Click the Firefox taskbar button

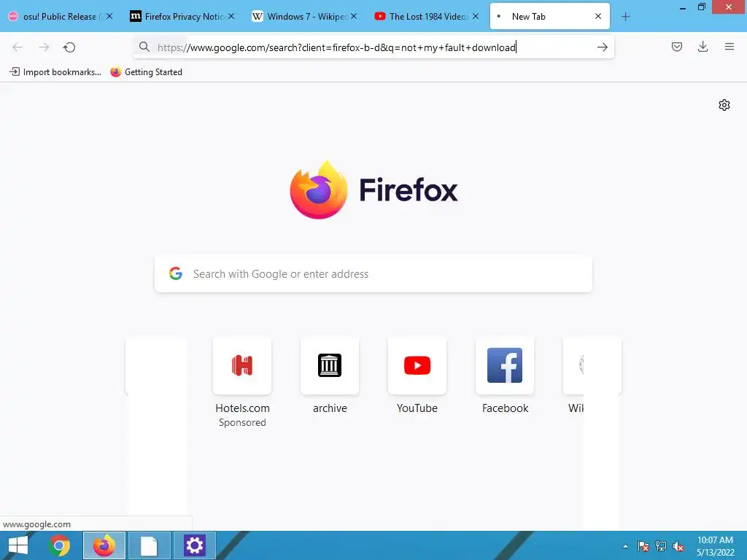point(104,545)
